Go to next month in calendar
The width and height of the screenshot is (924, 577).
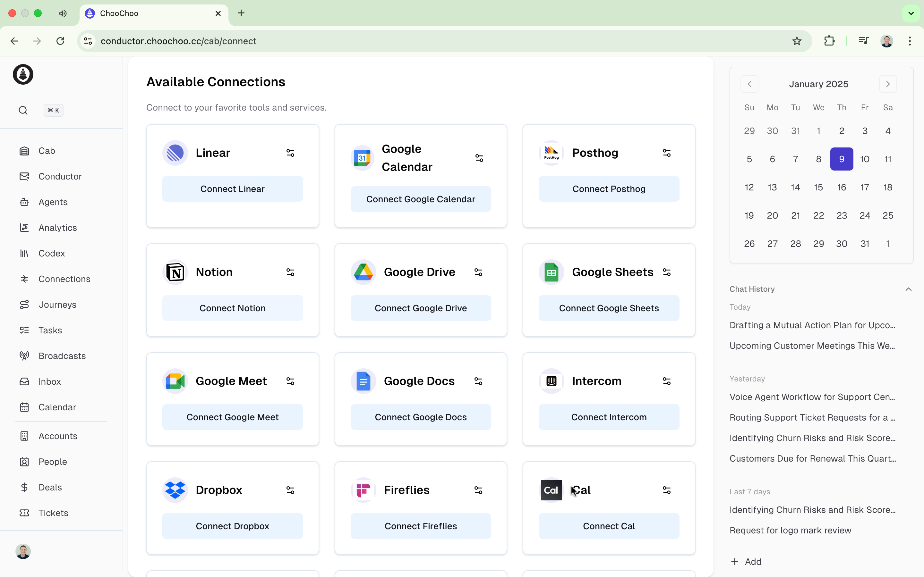[888, 84]
